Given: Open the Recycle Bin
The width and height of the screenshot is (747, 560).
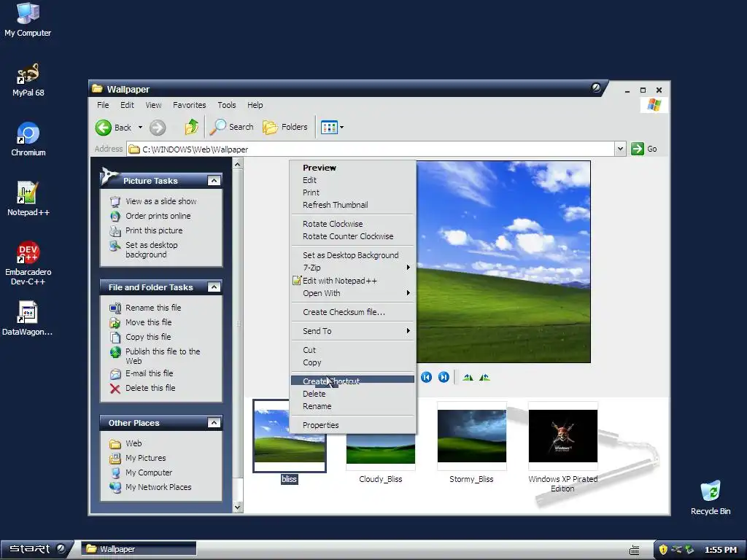Looking at the screenshot, I should (x=711, y=497).
